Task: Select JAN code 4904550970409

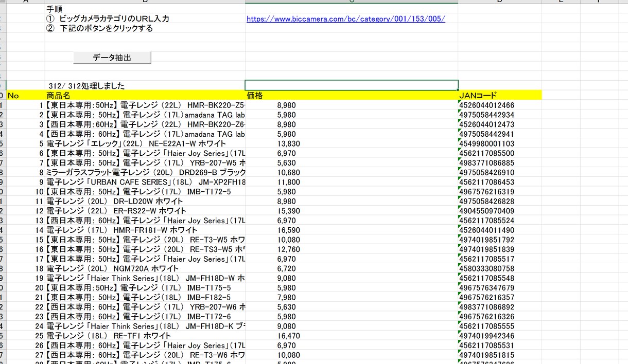Action: [500, 211]
